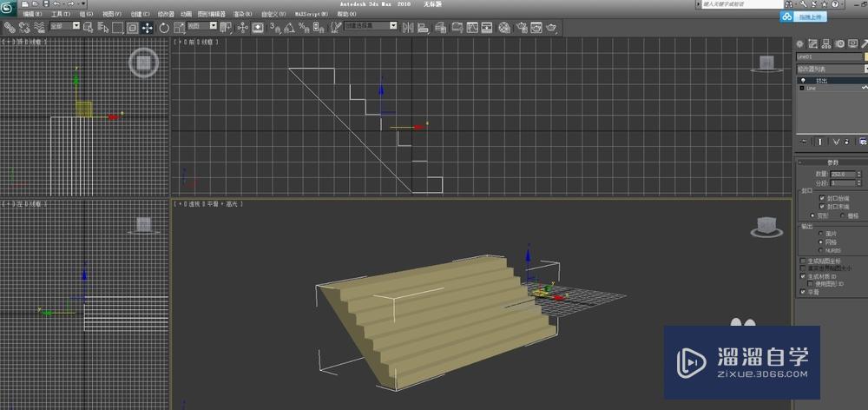Select the 变形 radio option
The width and height of the screenshot is (868, 410).
[x=812, y=215]
